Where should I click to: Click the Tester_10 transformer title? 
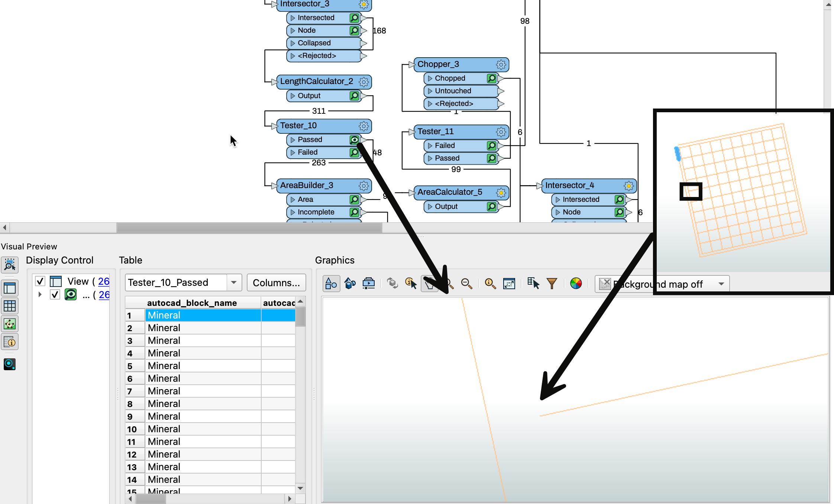pos(298,126)
